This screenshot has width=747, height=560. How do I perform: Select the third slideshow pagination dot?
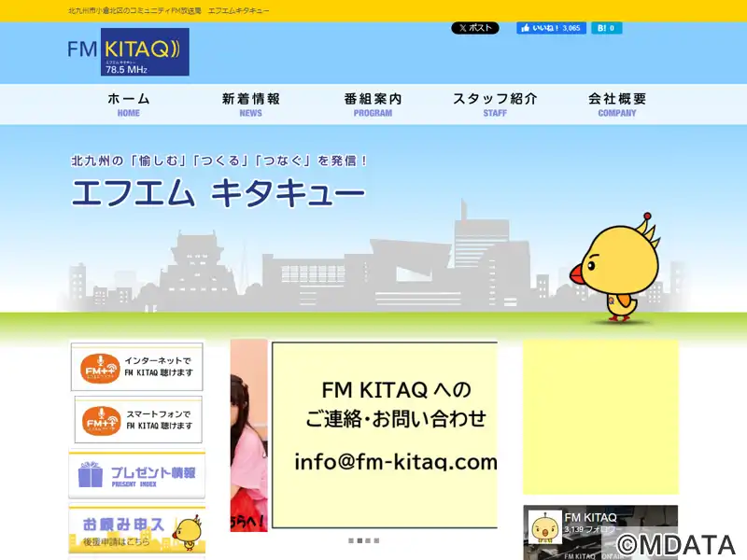pyautogui.click(x=368, y=540)
